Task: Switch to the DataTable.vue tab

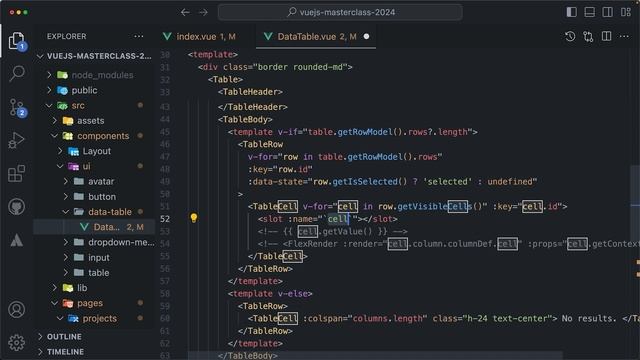Action: coord(316,36)
